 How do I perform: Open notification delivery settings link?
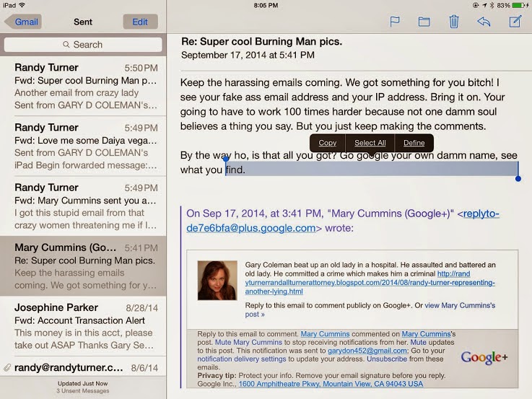[242, 359]
